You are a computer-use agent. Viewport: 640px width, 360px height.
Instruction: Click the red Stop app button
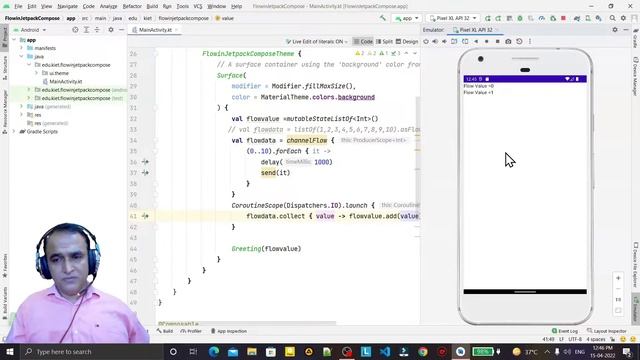(563, 18)
